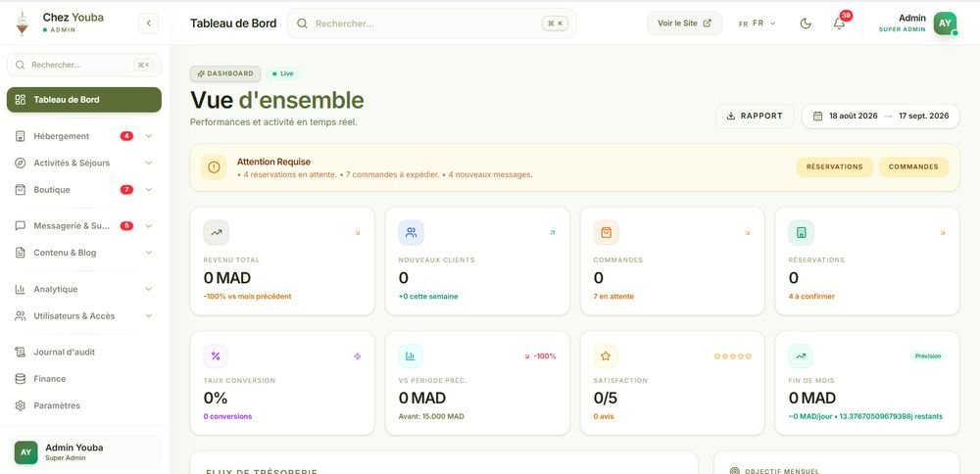Open notifications bell with 39 badge
This screenshot has width=980, height=474.
839,24
